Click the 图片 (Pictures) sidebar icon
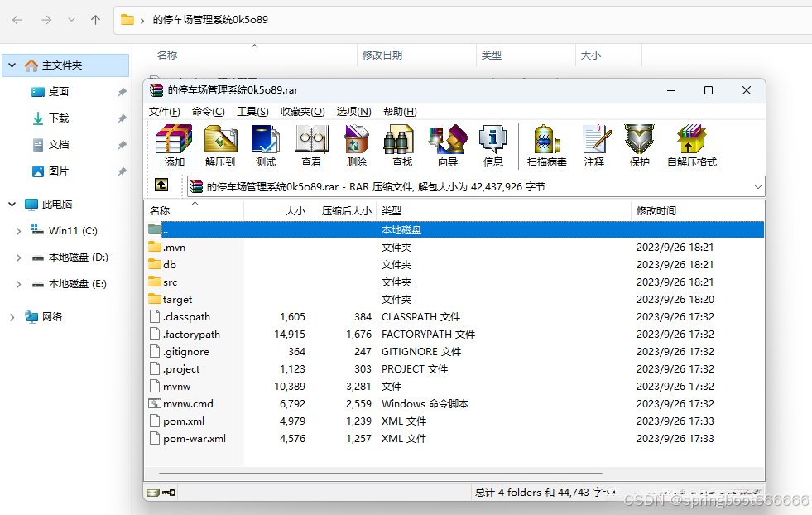812x515 pixels. tap(38, 171)
